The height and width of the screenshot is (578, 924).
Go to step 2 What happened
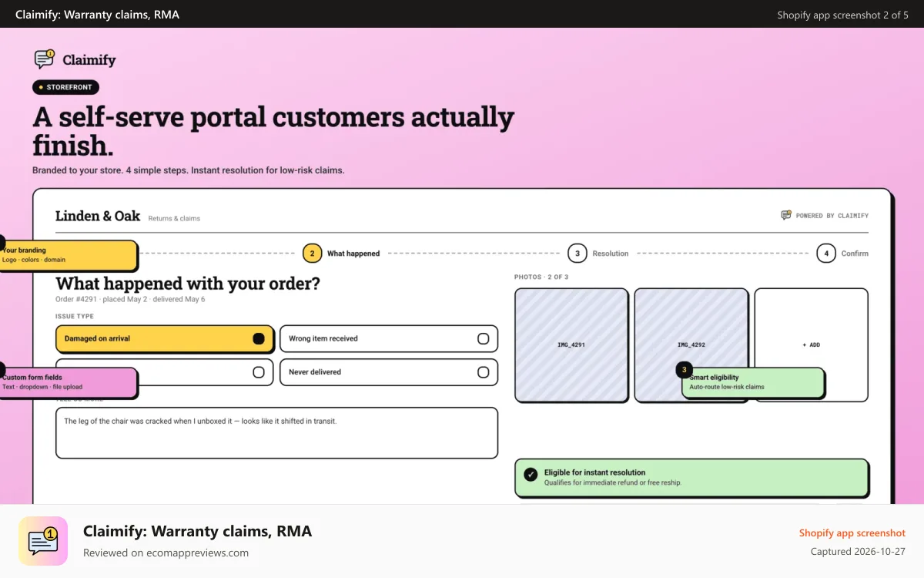(341, 254)
